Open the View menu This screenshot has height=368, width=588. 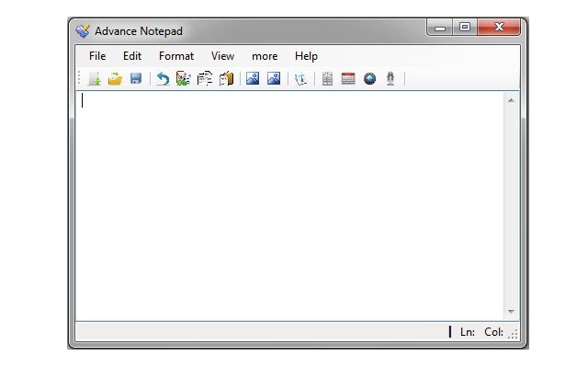(x=222, y=56)
